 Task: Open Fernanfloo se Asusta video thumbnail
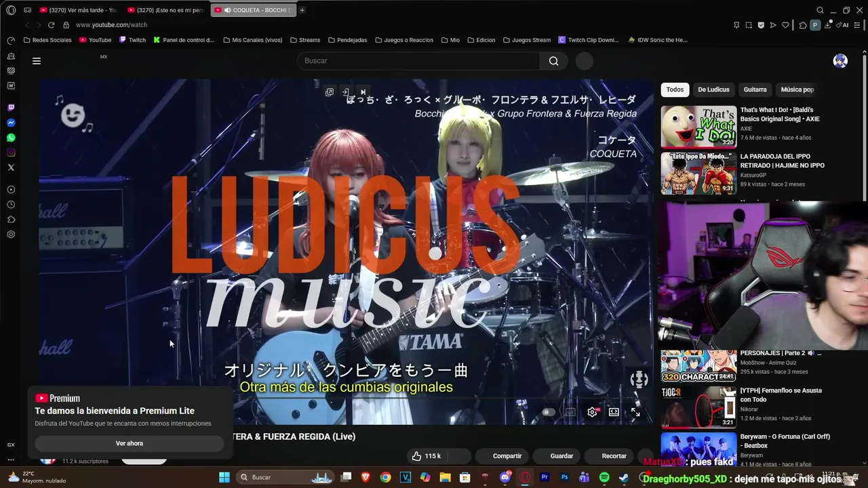click(x=698, y=407)
